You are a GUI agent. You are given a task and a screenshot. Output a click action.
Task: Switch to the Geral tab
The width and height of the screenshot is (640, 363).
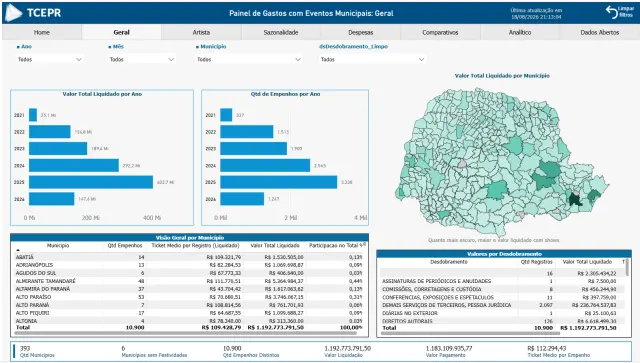(x=121, y=32)
